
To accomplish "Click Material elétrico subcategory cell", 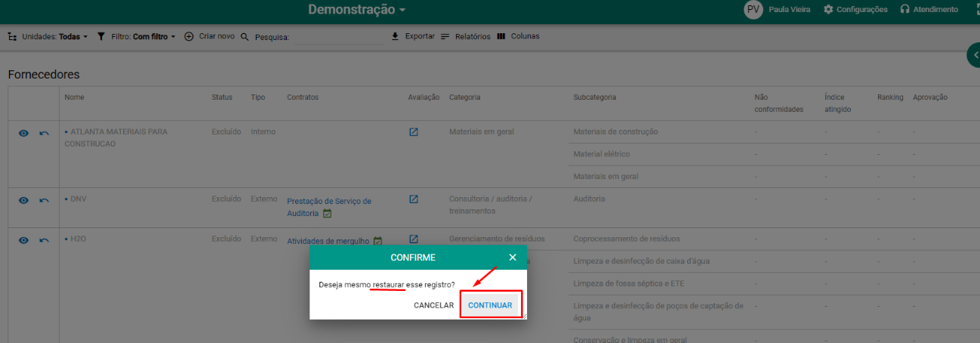I will (x=602, y=154).
